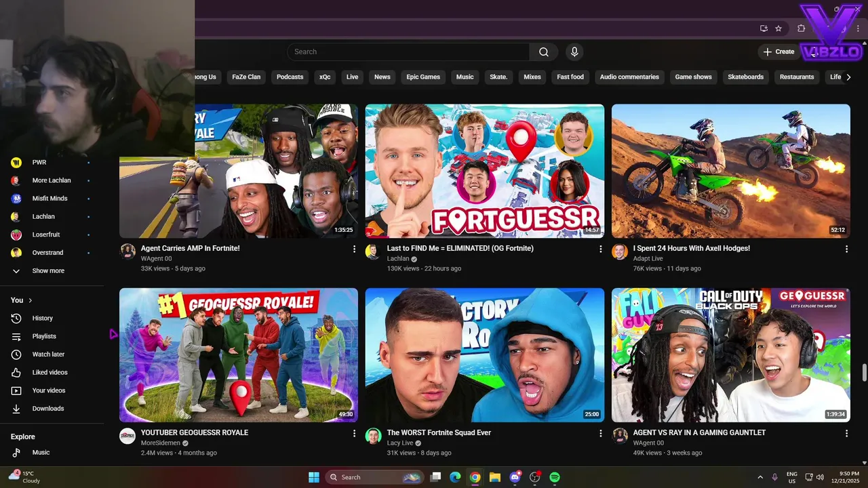Show hidden system tray icons
Screen dimensions: 868x488
pos(759,477)
